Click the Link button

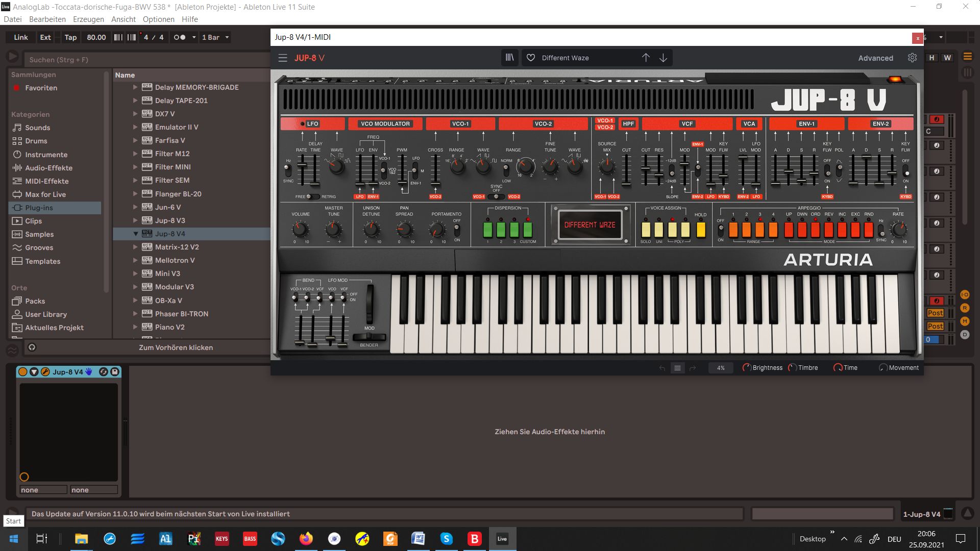(x=21, y=37)
